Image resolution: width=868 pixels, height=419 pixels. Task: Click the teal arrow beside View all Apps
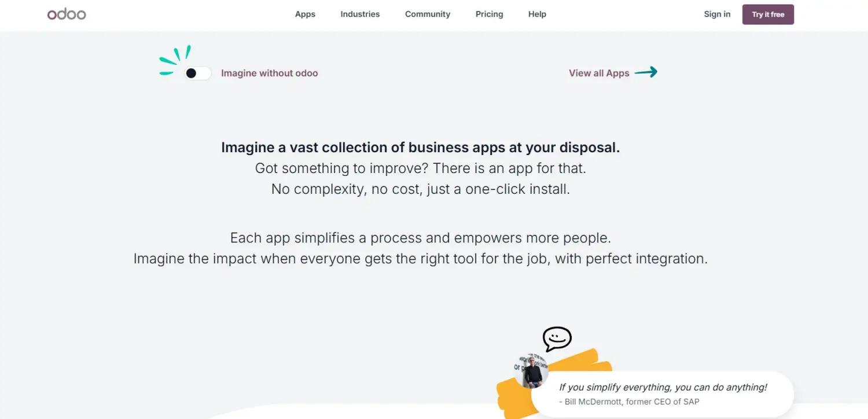click(x=646, y=72)
